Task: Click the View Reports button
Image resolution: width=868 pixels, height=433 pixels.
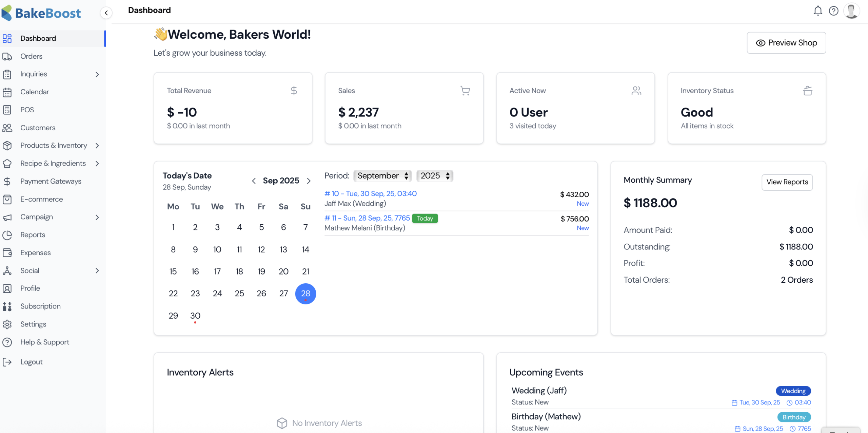Action: click(x=787, y=182)
